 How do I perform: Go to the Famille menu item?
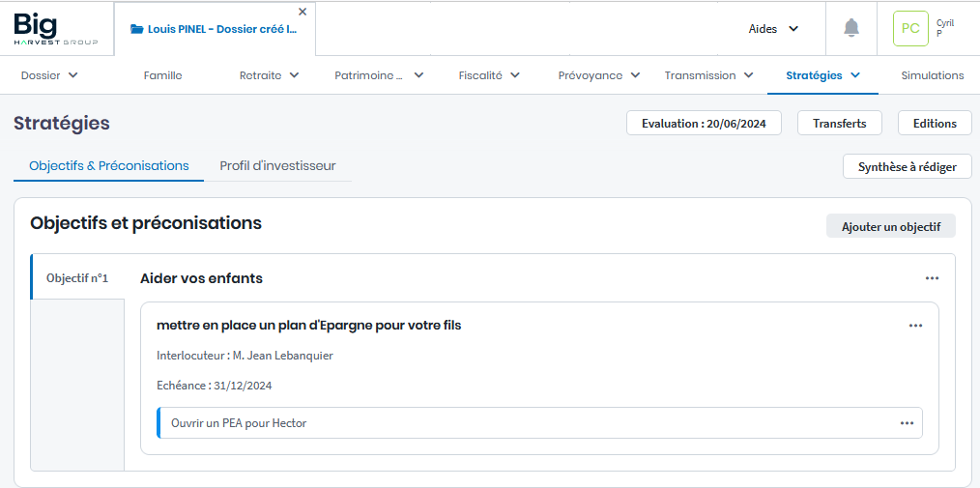point(162,75)
